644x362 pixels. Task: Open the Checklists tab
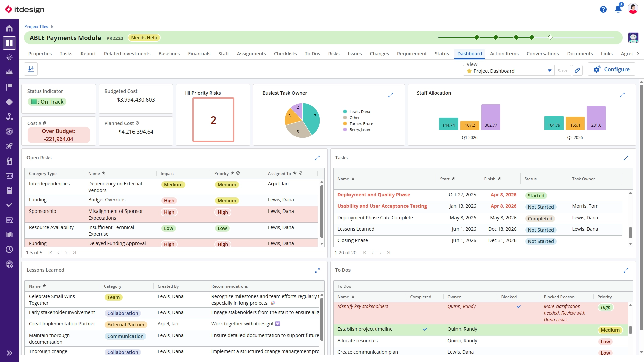pos(285,54)
